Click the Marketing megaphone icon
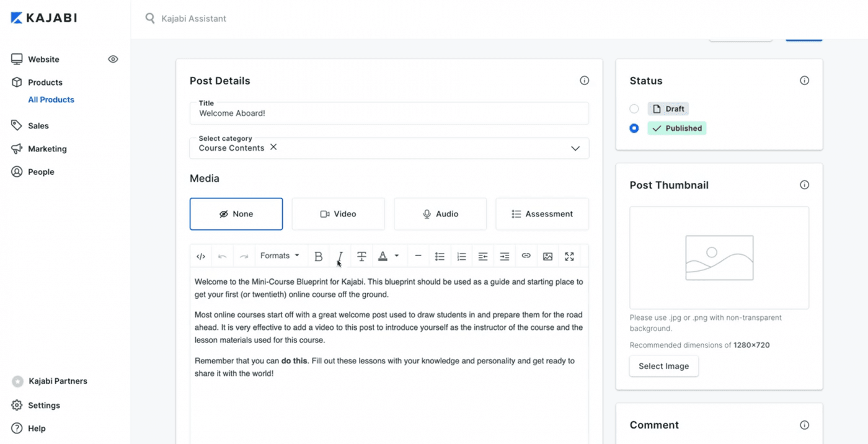The image size is (868, 444). [x=17, y=149]
